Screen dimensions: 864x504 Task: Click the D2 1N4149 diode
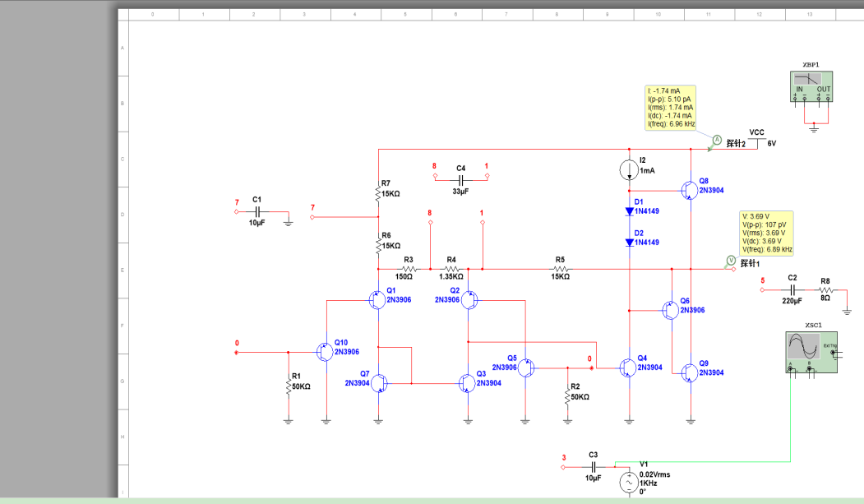(629, 243)
